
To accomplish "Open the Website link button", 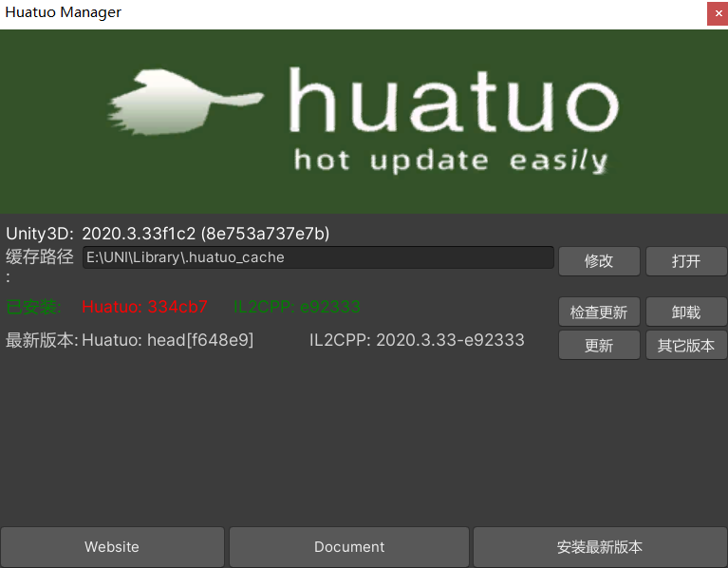I will pyautogui.click(x=112, y=547).
